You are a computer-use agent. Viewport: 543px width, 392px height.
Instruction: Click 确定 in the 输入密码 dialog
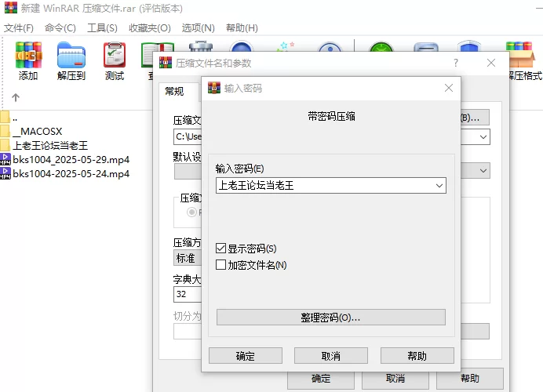coord(245,356)
